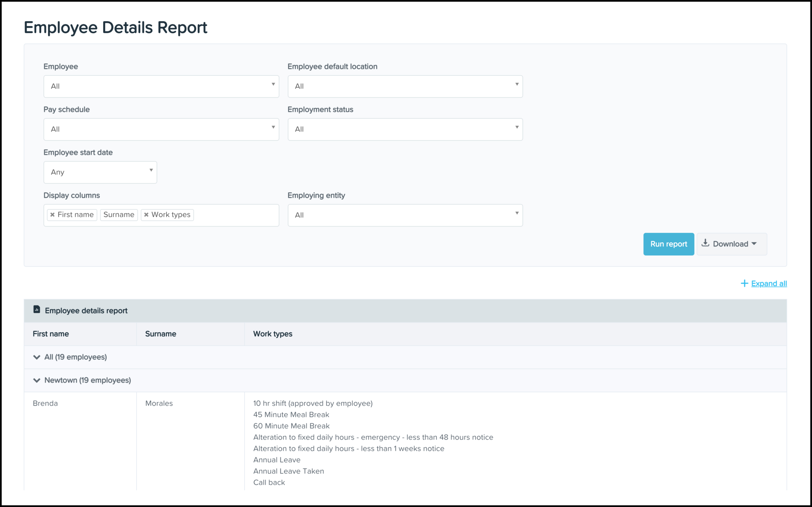
Task: Click the First name column header
Action: (51, 334)
